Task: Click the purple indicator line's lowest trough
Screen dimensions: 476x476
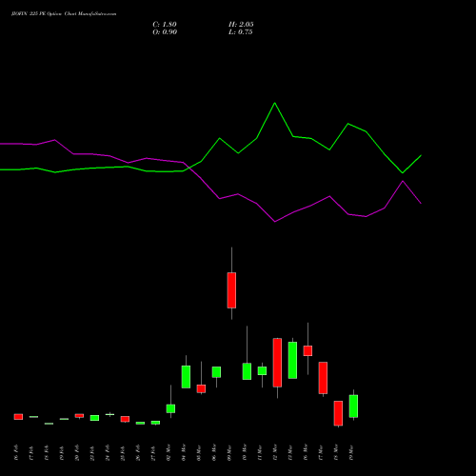Action: pos(275,222)
